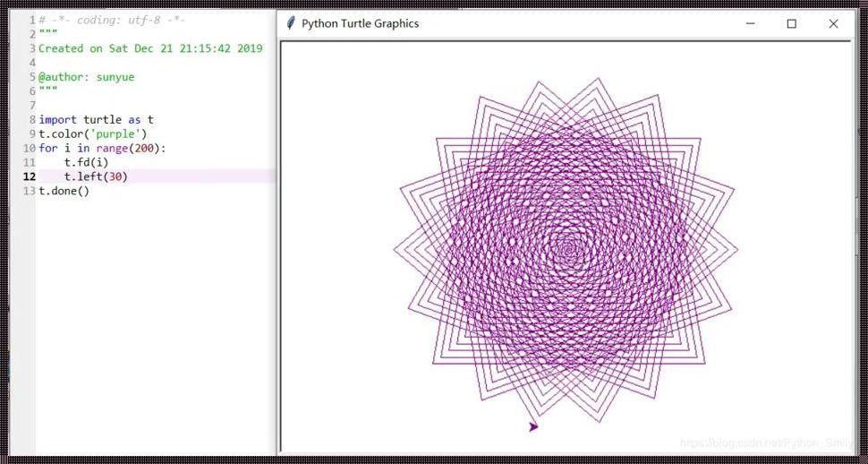This screenshot has width=868, height=464.
Task: Click the opening triple-quote on line 2
Action: (47, 33)
